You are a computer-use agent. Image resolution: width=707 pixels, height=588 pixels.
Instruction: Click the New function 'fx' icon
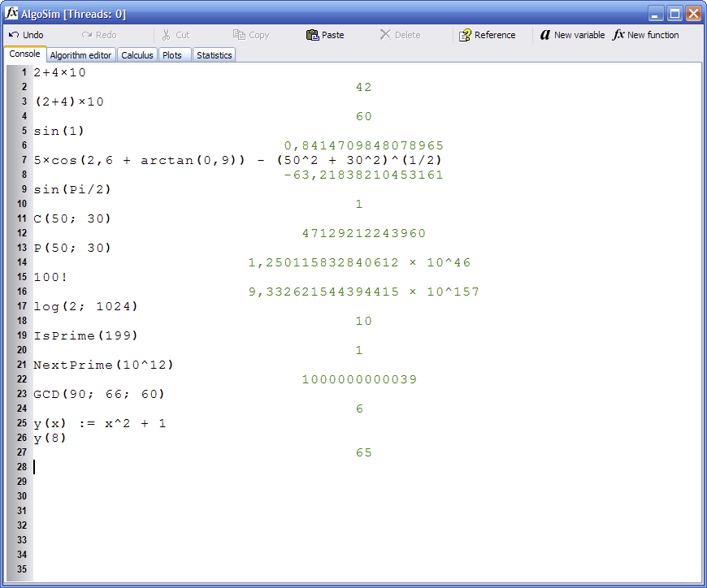point(618,35)
